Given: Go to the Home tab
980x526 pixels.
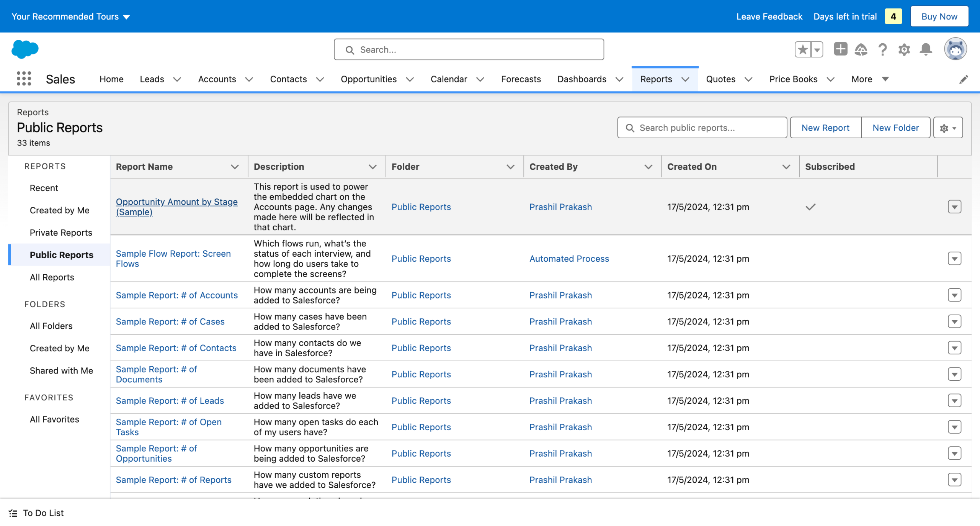Looking at the screenshot, I should tap(111, 79).
